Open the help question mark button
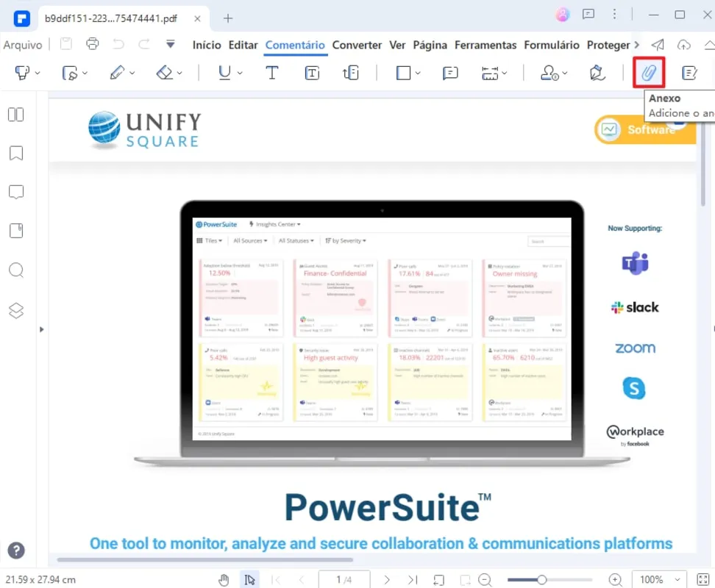Screen dimensions: 715x588 [x=16, y=551]
